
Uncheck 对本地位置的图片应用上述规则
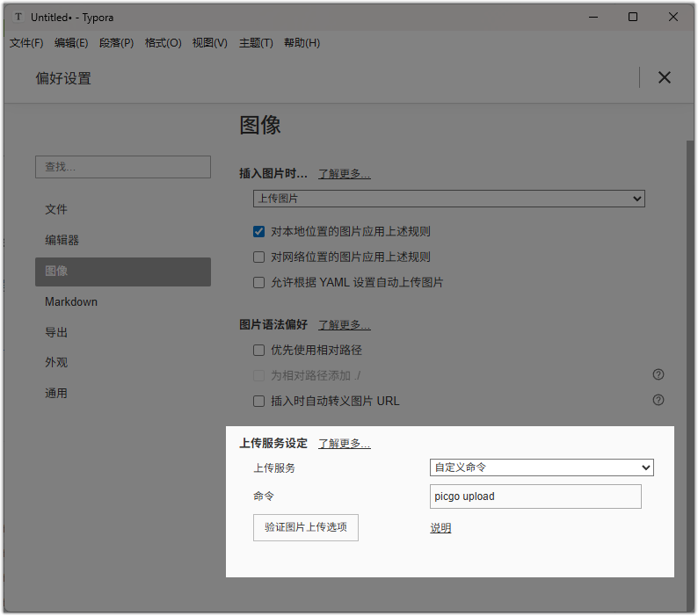pyautogui.click(x=258, y=231)
